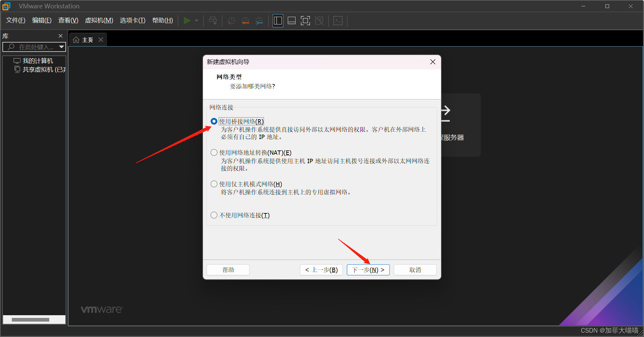The image size is (644, 337).
Task: Click the 帮助 button in wizard
Action: [x=228, y=270]
